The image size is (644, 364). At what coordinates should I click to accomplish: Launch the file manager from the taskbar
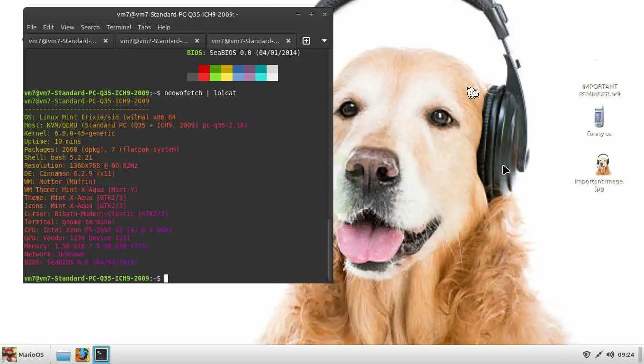pyautogui.click(x=63, y=355)
